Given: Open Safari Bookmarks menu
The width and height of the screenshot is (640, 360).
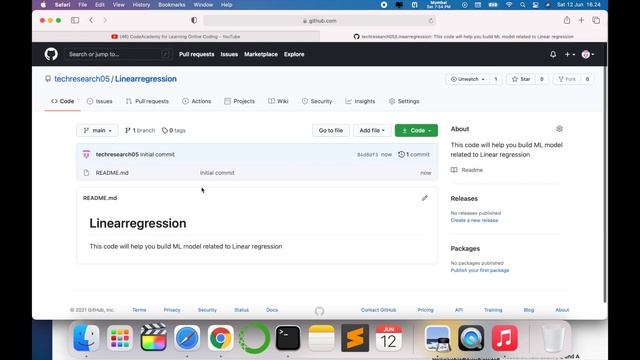Looking at the screenshot, I should pos(171,4).
